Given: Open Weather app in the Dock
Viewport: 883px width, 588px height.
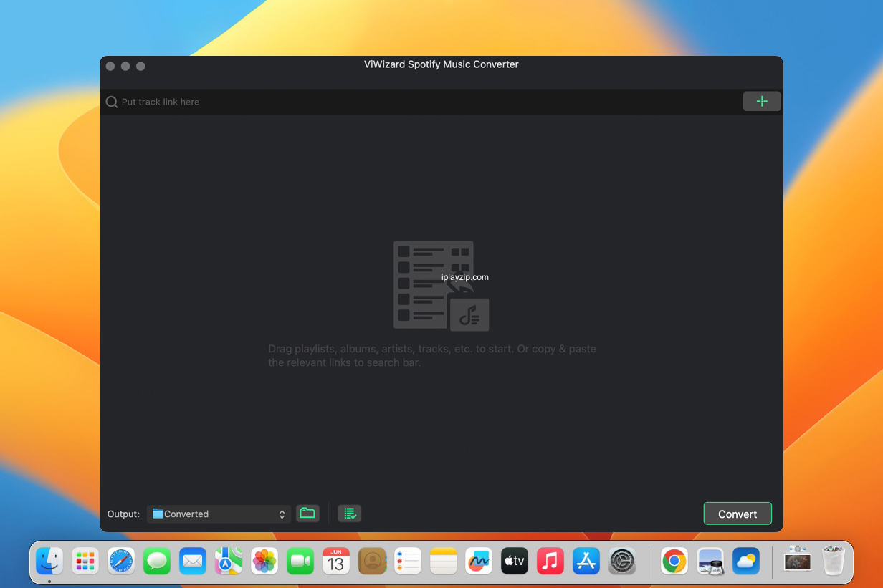Looking at the screenshot, I should (746, 562).
